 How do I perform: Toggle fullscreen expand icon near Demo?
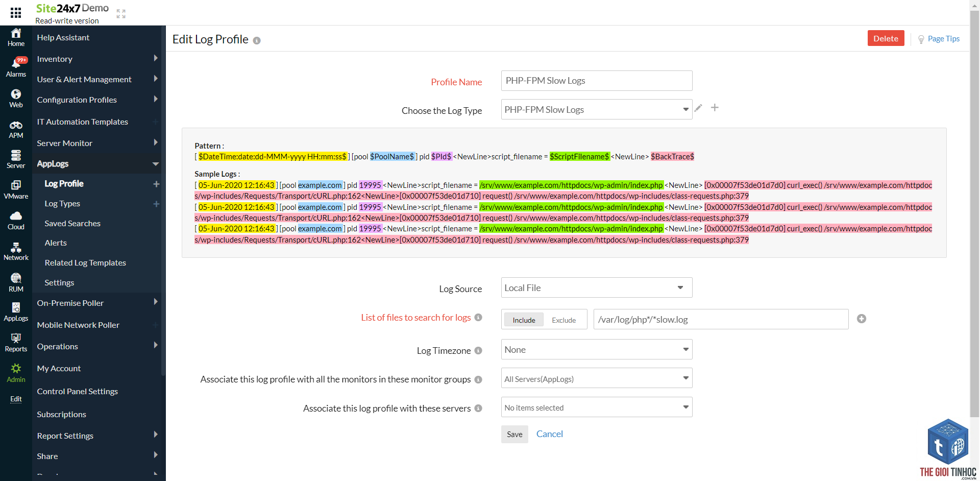pyautogui.click(x=121, y=14)
